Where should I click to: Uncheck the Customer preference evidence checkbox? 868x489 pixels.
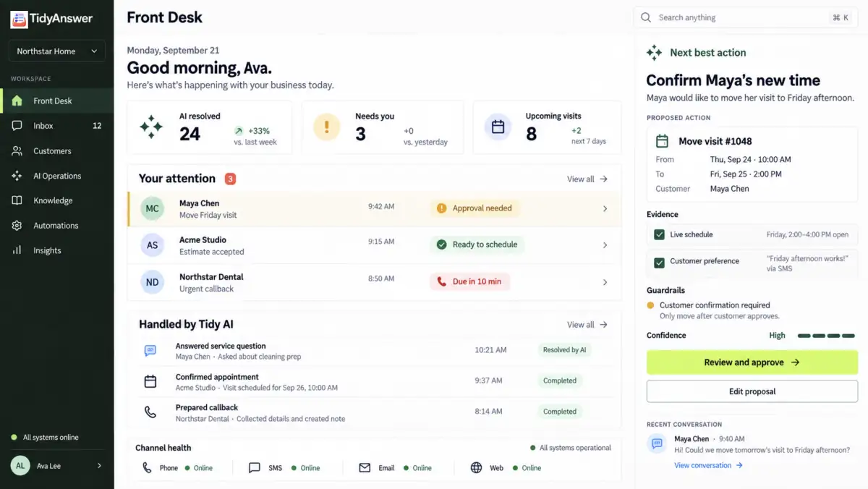(659, 263)
